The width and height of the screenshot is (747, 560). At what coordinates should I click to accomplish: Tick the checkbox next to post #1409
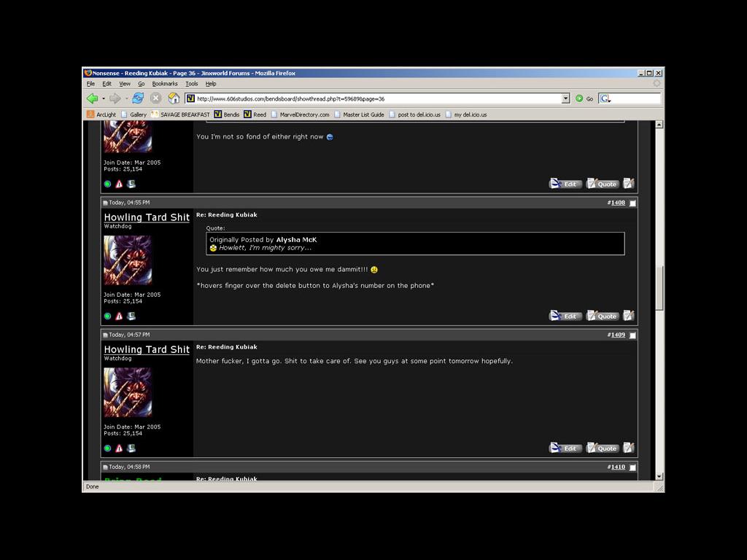click(632, 335)
